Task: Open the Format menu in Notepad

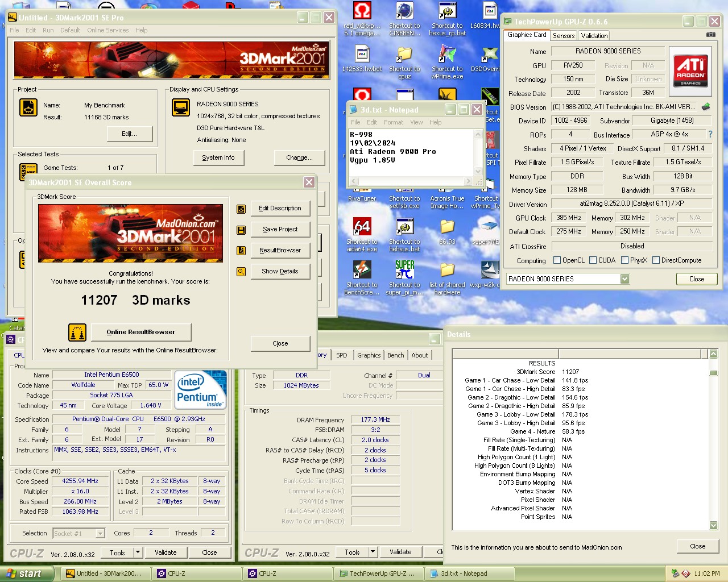Action: point(393,122)
